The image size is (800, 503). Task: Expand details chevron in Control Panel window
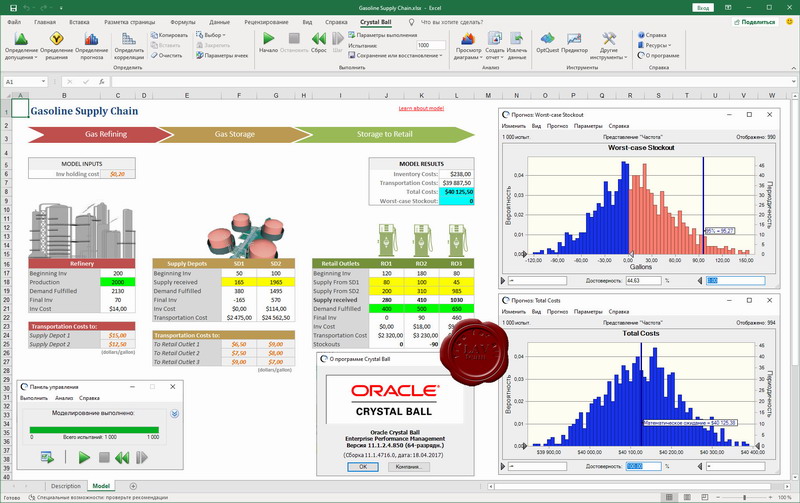[174, 414]
